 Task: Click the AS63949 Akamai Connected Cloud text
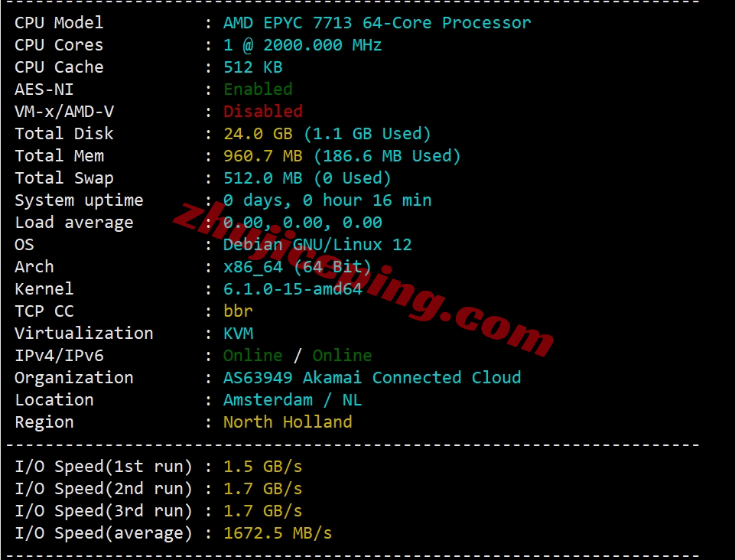[x=372, y=378]
